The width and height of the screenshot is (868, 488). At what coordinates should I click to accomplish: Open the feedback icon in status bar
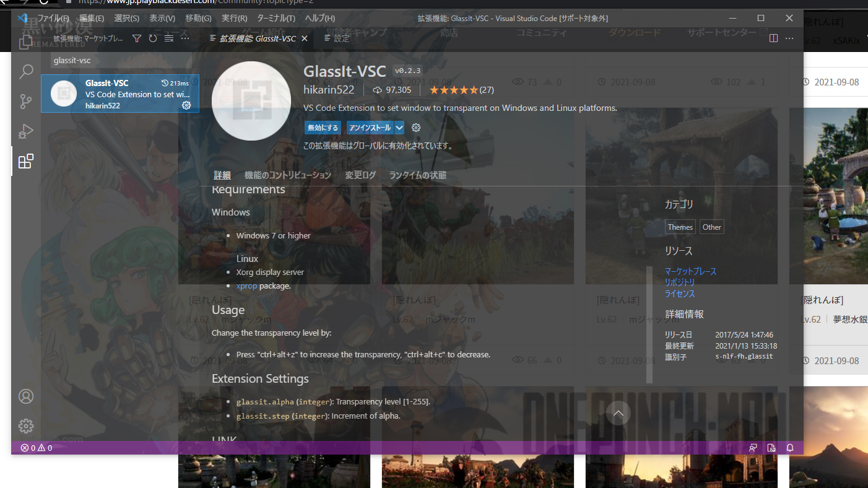[753, 448]
